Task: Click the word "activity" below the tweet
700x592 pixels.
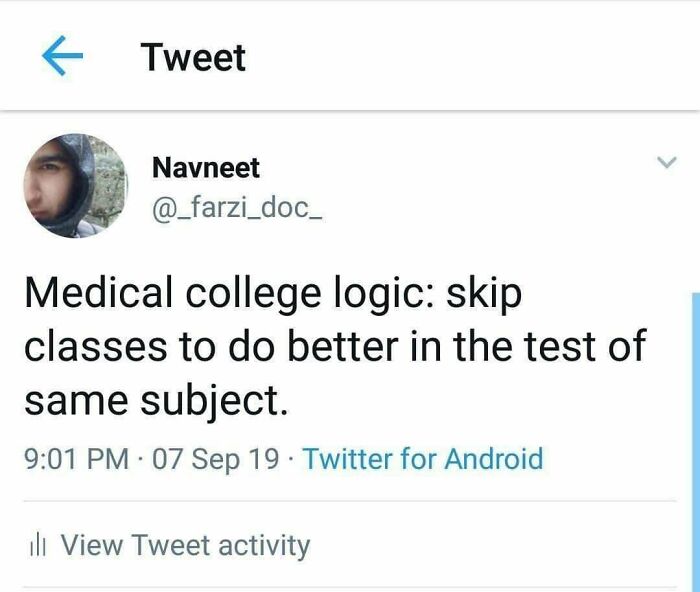Action: [x=264, y=546]
